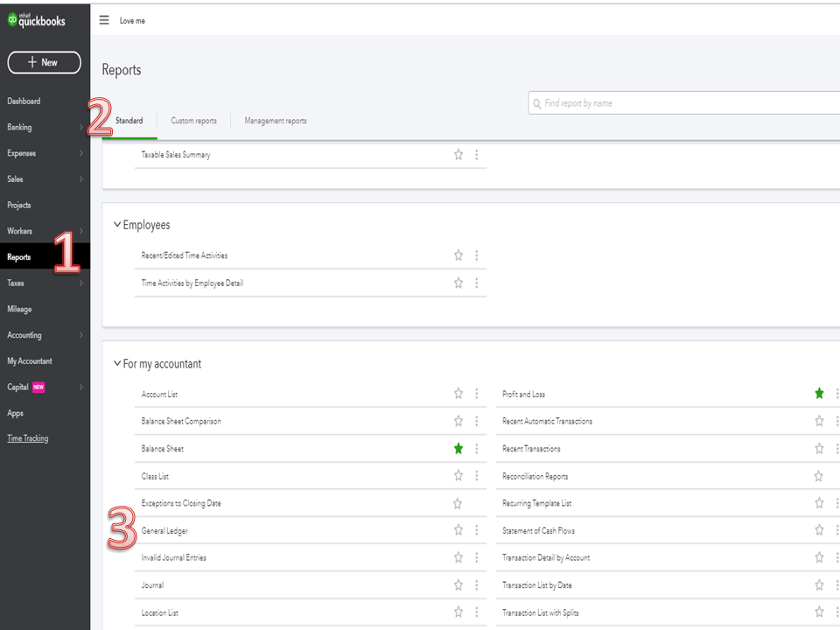The image size is (840, 630).
Task: Open more options for Taxable Sales Summary
Action: (x=477, y=155)
